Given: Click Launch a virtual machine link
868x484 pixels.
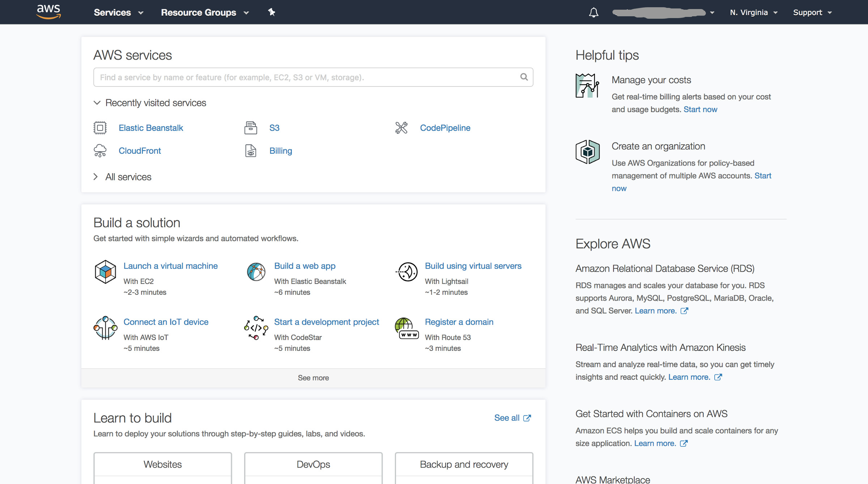Looking at the screenshot, I should point(170,266).
